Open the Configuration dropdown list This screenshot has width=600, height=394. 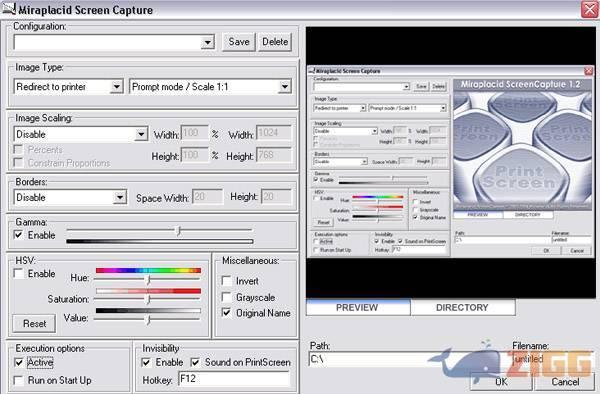click(207, 42)
